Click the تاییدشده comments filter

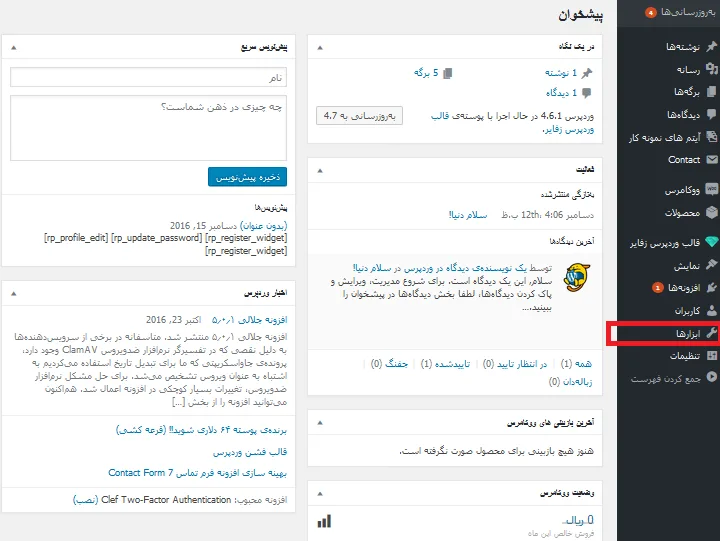point(452,364)
